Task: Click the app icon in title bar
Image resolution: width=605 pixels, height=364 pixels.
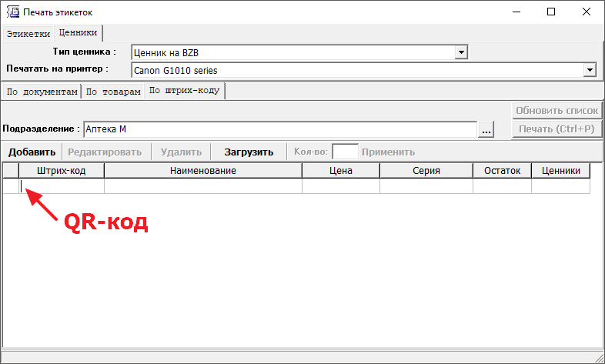Action: pyautogui.click(x=12, y=12)
